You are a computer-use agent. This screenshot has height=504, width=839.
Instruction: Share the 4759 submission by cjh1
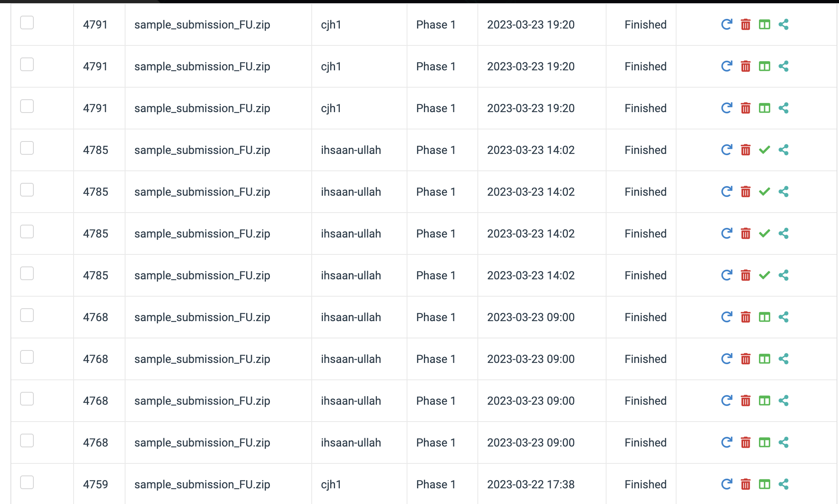(783, 484)
